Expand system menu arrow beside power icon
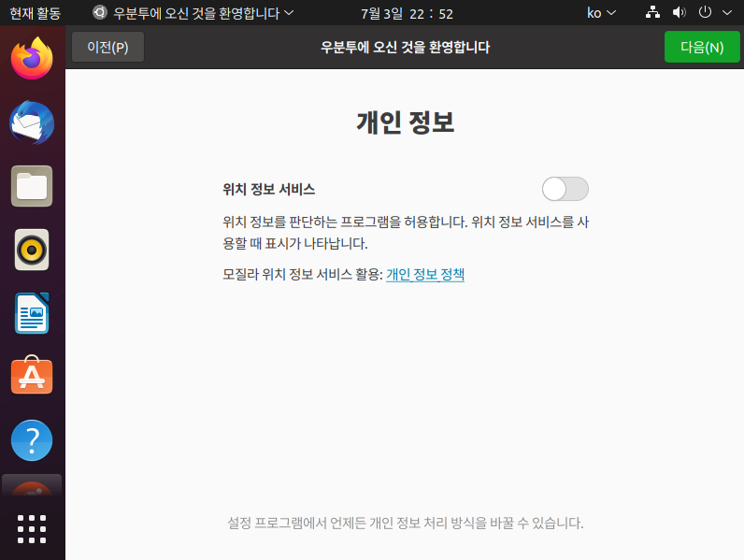The width and height of the screenshot is (744, 560). [x=727, y=13]
